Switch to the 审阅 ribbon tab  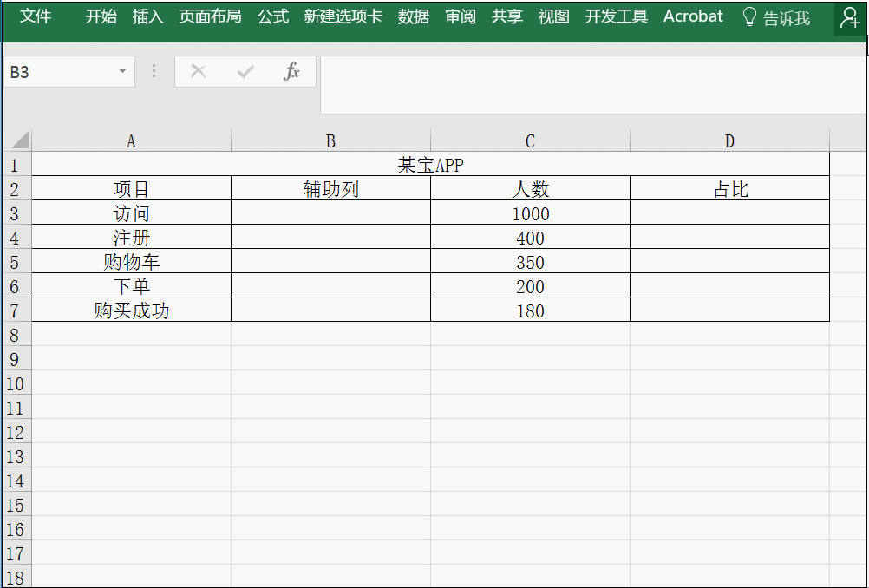click(x=460, y=16)
